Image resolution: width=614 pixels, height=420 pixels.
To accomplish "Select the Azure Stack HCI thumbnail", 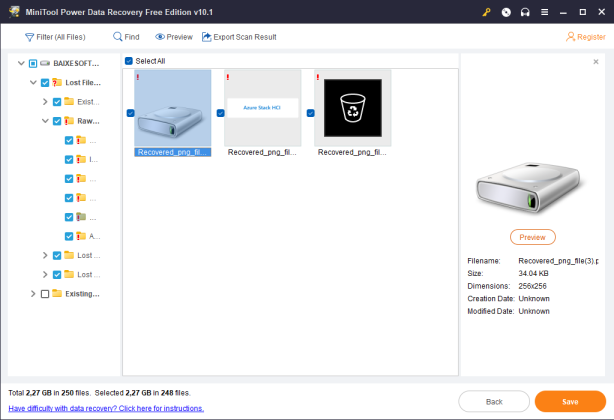I will coord(263,108).
